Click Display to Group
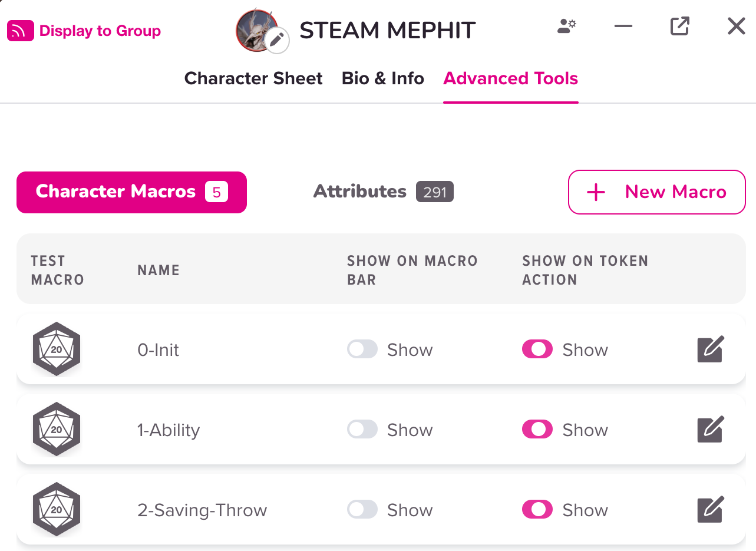The image size is (756, 551). [84, 31]
